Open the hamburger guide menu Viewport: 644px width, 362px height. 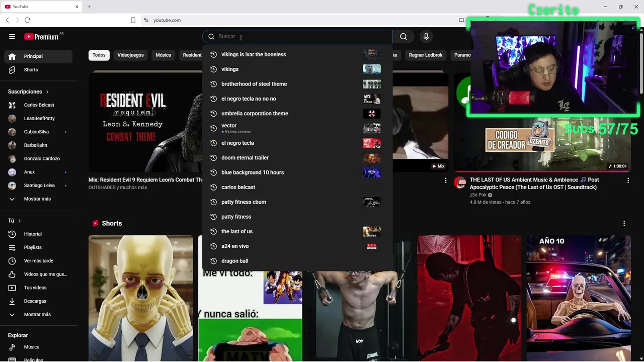(x=12, y=36)
